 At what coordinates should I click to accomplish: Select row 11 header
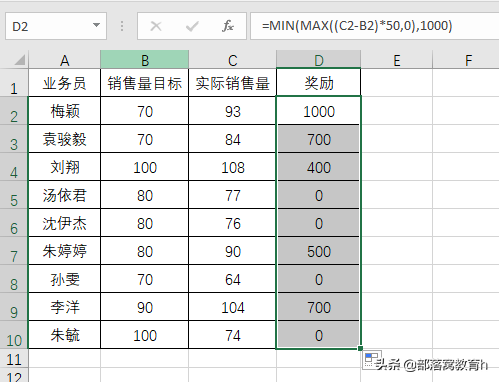14,359
